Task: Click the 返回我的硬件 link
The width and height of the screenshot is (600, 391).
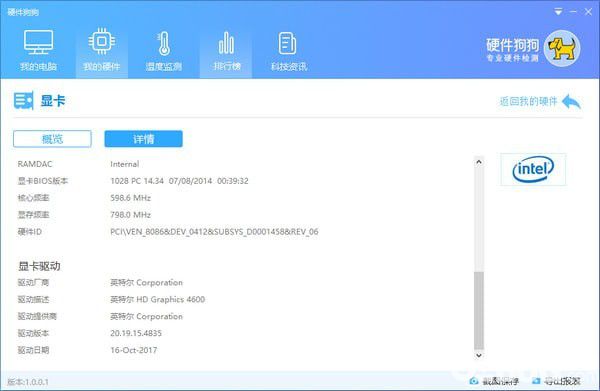Action: pyautogui.click(x=528, y=101)
